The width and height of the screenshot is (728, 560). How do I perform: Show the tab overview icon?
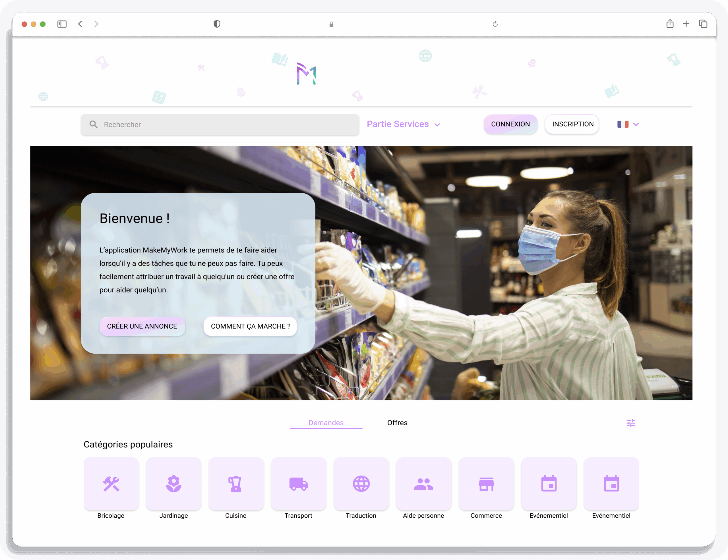[703, 24]
